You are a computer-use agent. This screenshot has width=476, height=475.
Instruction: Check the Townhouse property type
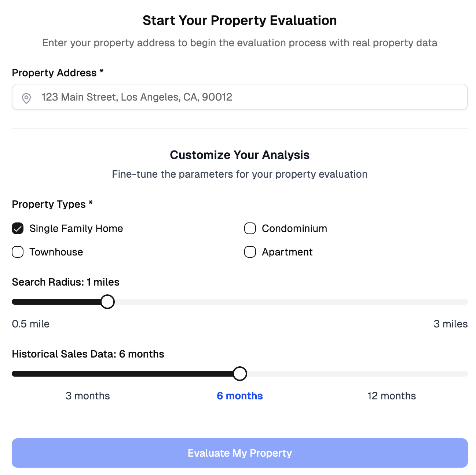point(17,252)
